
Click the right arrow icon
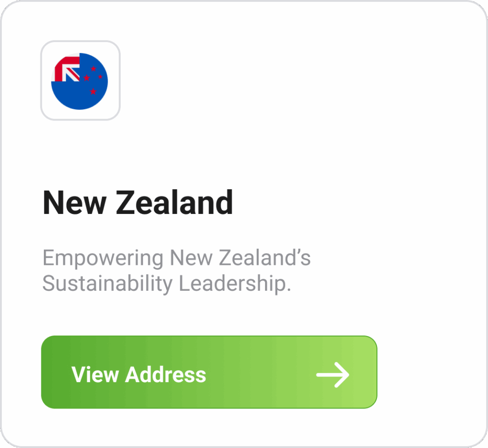[x=333, y=374]
